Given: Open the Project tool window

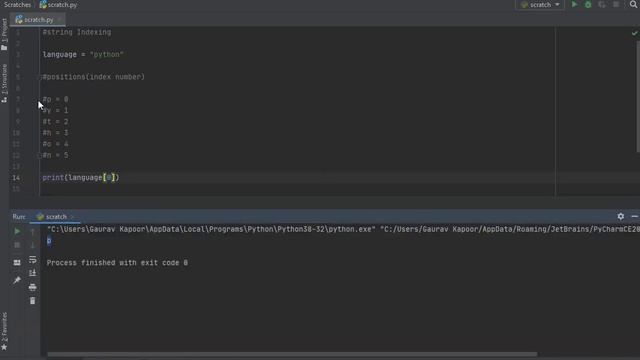Looking at the screenshot, I should [4, 34].
